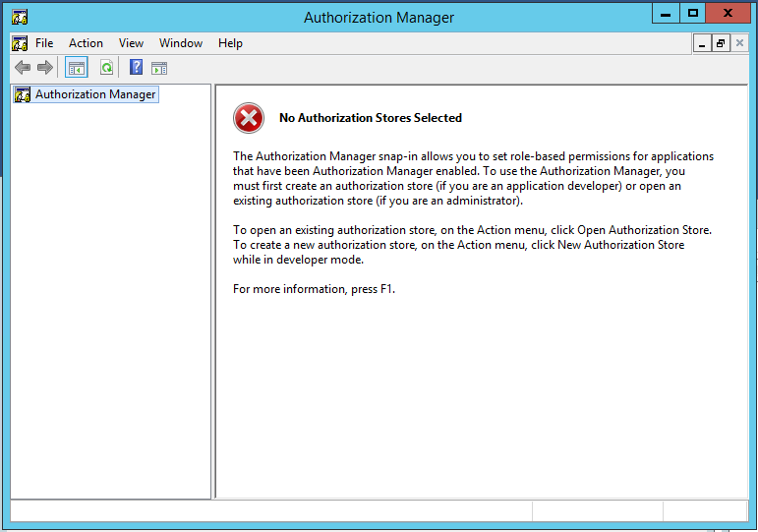758x532 pixels.
Task: Open the View menu
Action: (x=131, y=43)
